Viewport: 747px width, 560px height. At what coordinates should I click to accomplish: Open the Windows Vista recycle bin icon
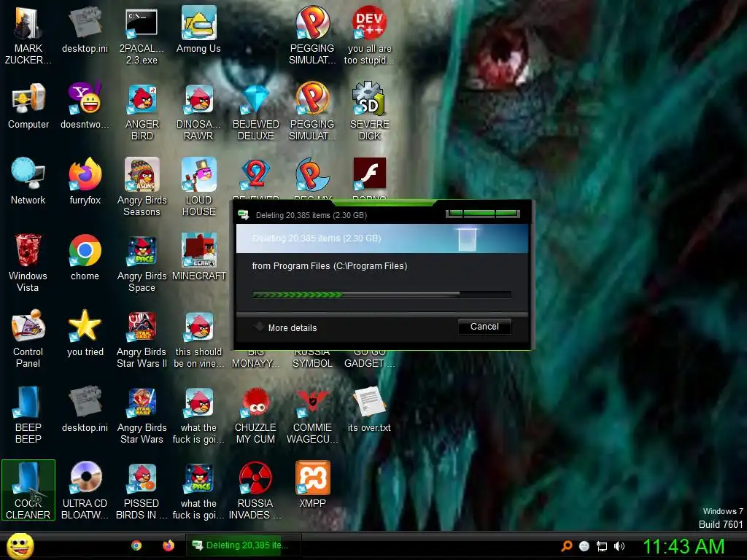28,263
